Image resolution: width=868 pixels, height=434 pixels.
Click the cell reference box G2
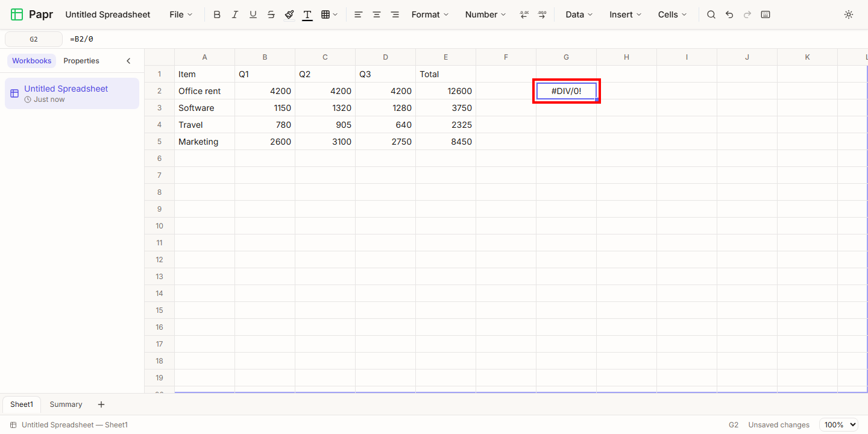(34, 39)
